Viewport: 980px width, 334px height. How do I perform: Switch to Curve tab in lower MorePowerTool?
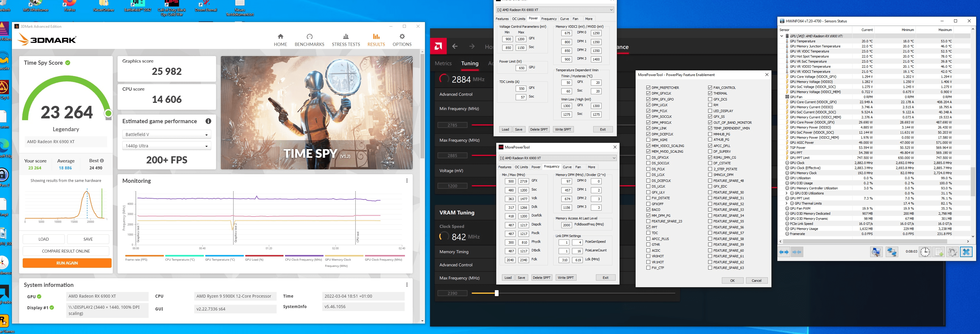click(567, 167)
